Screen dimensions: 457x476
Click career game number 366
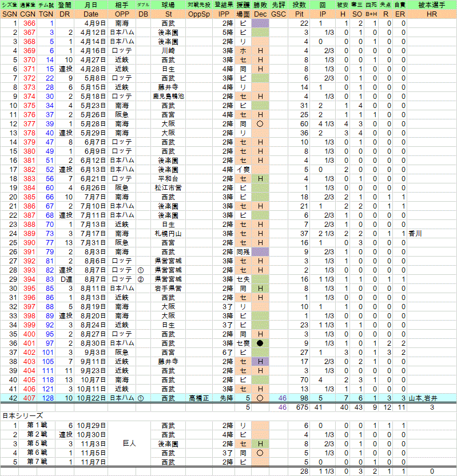(x=30, y=23)
